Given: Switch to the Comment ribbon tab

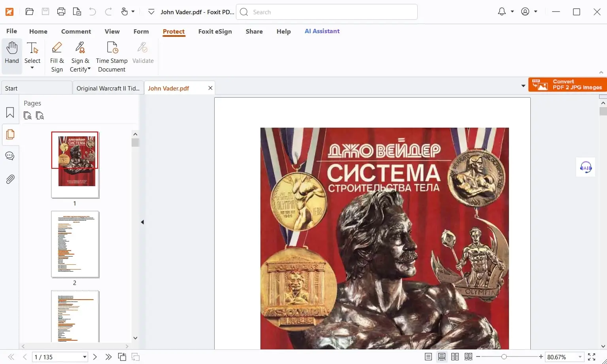Looking at the screenshot, I should pyautogui.click(x=76, y=32).
